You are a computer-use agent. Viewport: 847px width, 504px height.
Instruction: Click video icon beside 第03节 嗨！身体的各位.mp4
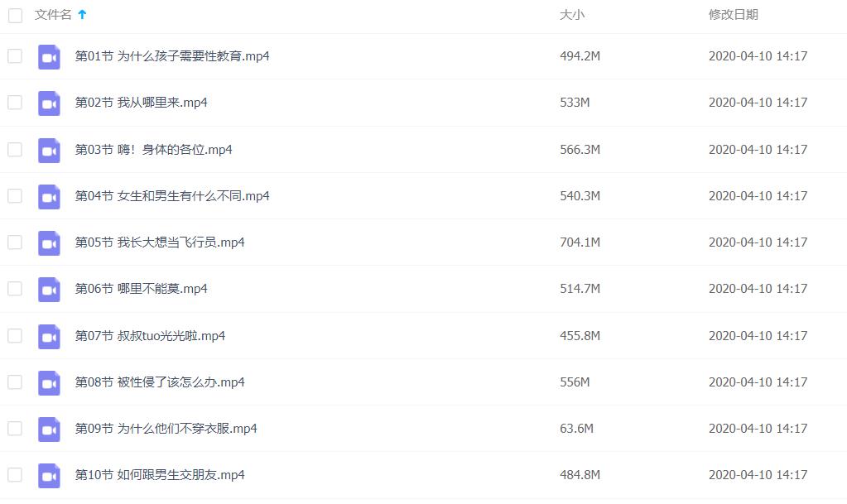[49, 151]
